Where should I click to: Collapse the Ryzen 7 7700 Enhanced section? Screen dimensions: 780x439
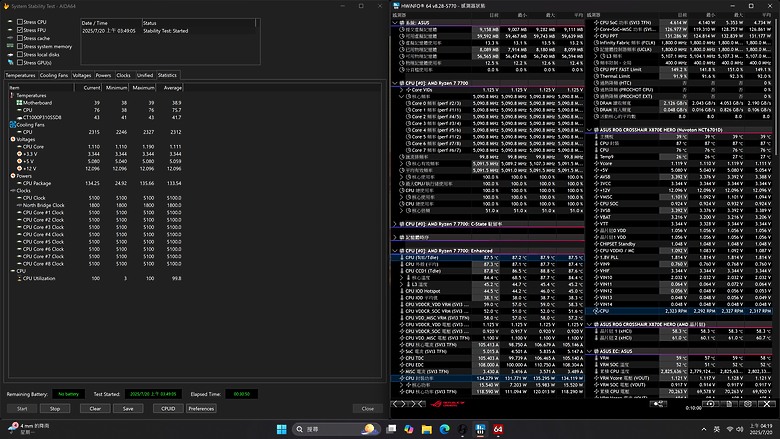pyautogui.click(x=395, y=251)
